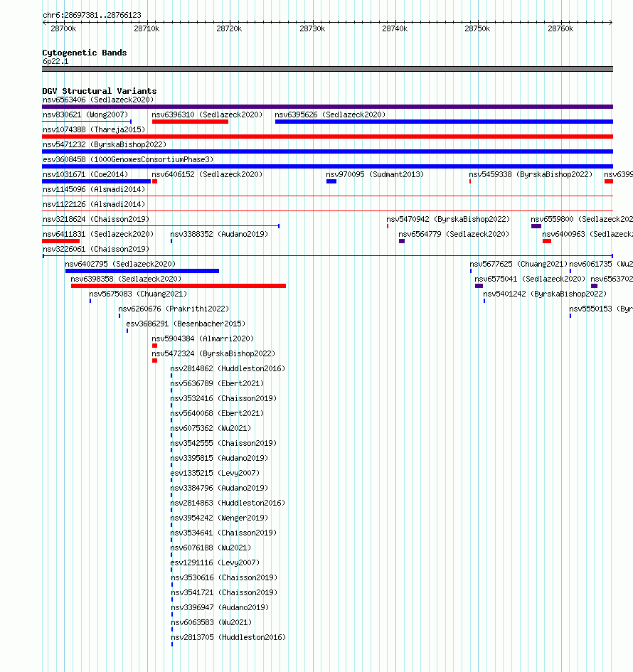633x672 pixels.
Task: Click nsv5904384 (Almarri2020) label
Action: click(203, 339)
